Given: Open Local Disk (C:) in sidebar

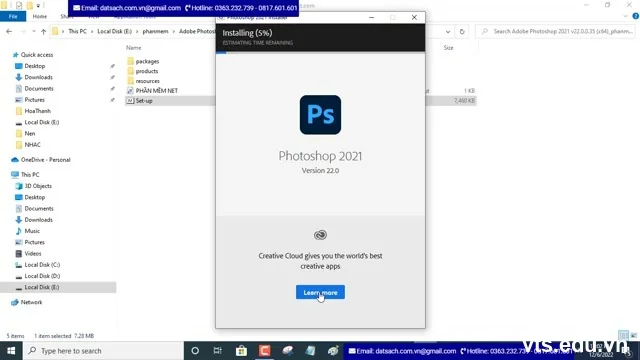Looking at the screenshot, I should pyautogui.click(x=42, y=265).
